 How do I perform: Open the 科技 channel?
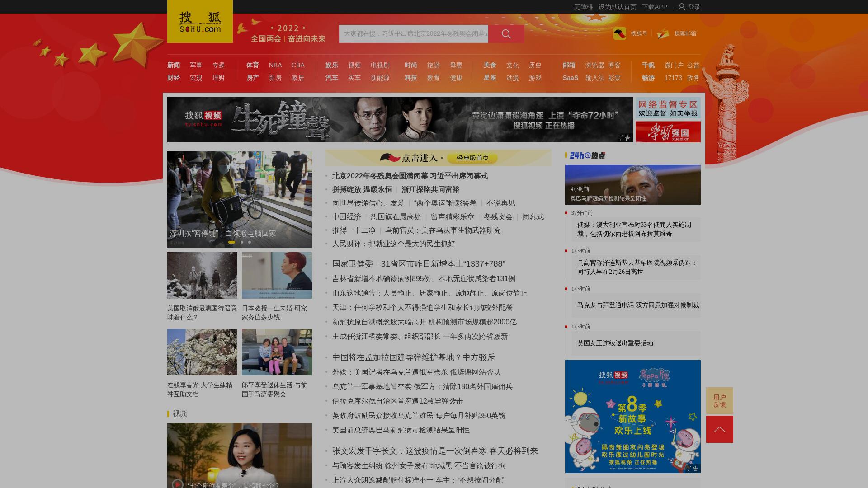coord(411,78)
